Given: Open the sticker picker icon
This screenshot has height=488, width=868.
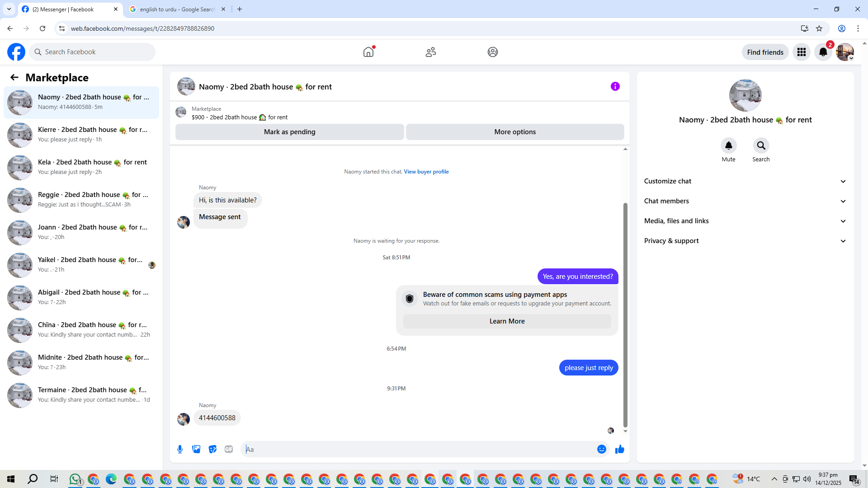Looking at the screenshot, I should click(x=212, y=449).
